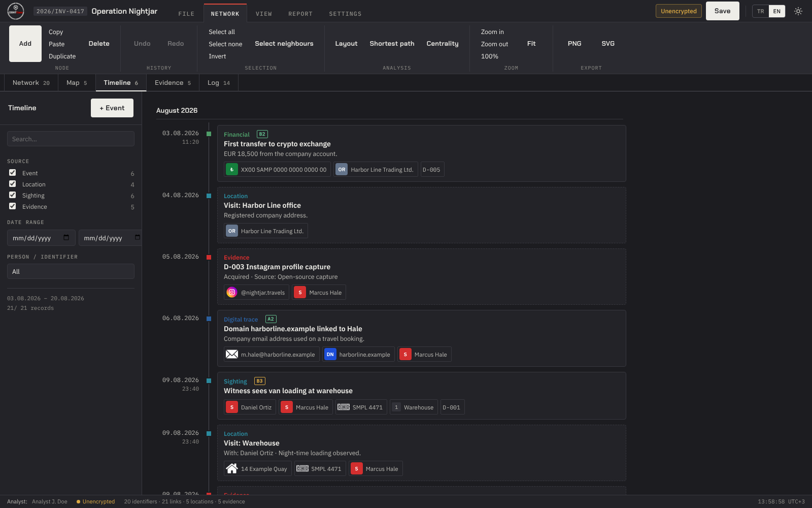Uncheck the Location source checkbox
Viewport: 812px width, 508px height.
[13, 184]
